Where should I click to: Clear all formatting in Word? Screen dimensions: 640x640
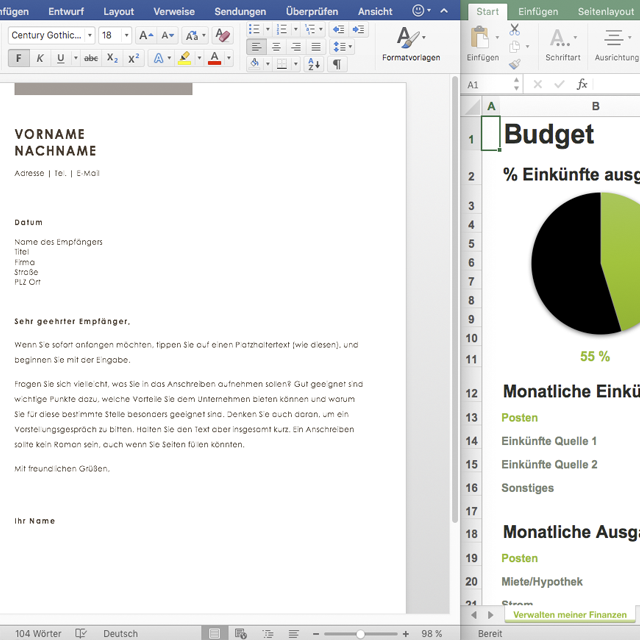222,35
